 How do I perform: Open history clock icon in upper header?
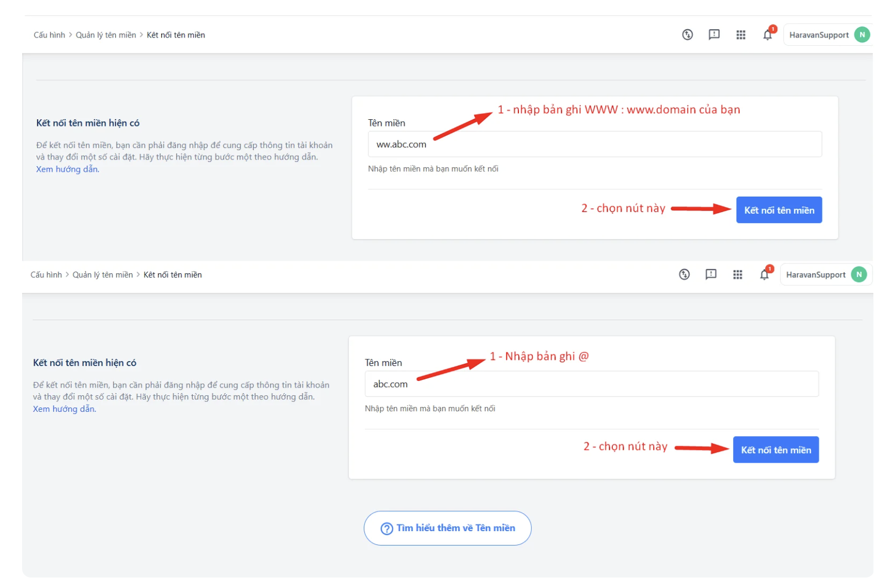(687, 35)
